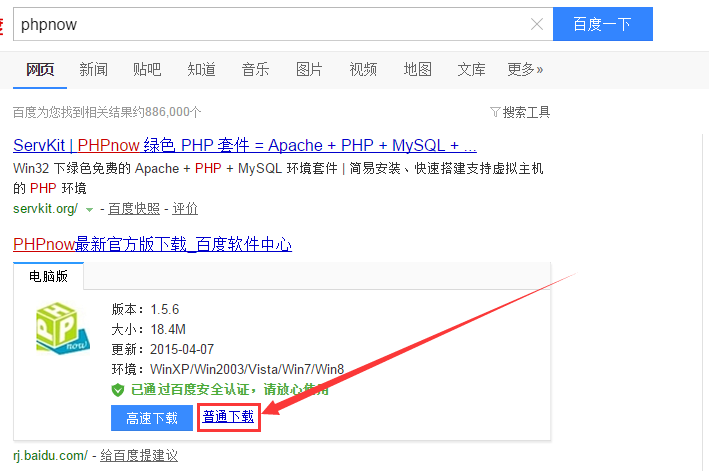Click the 版本: 1.5.6 text
This screenshot has height=471, width=709.
(x=145, y=309)
